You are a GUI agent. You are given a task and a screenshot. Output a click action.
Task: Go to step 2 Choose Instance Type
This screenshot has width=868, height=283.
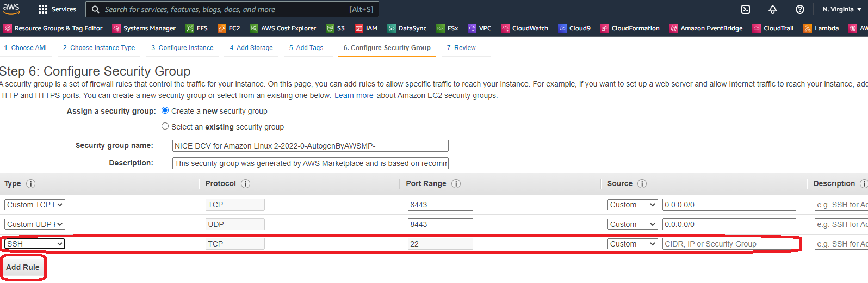[x=99, y=48]
